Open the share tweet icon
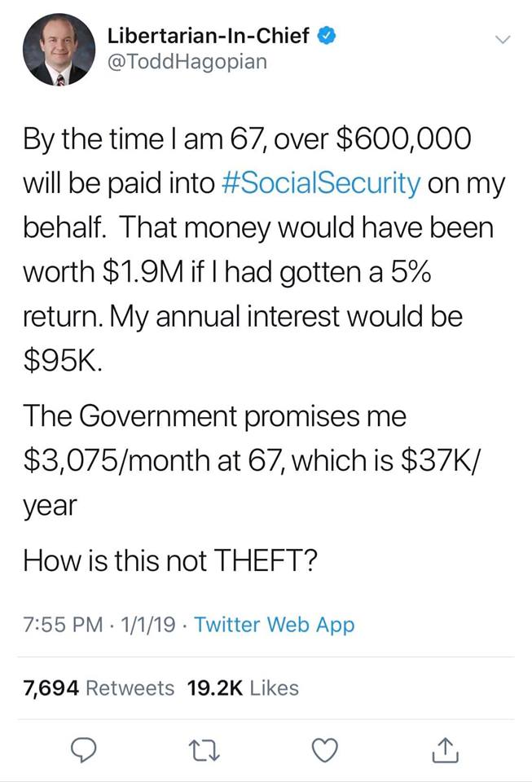 click(x=446, y=750)
